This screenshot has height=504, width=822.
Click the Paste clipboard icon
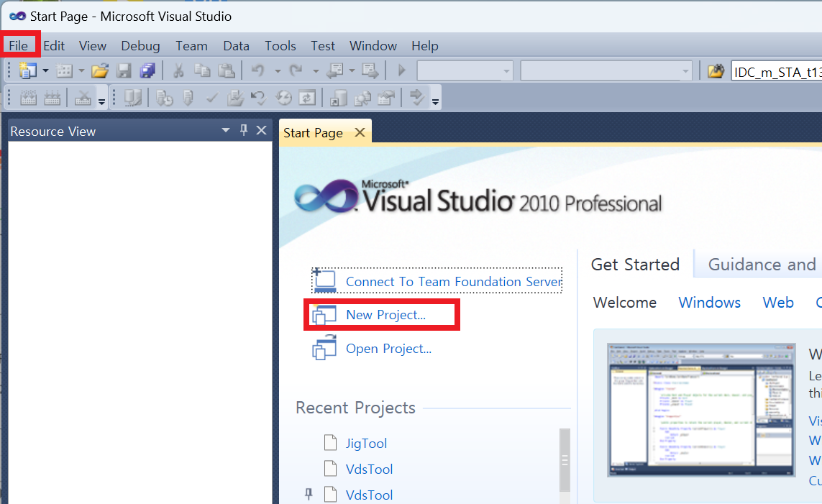tap(226, 70)
